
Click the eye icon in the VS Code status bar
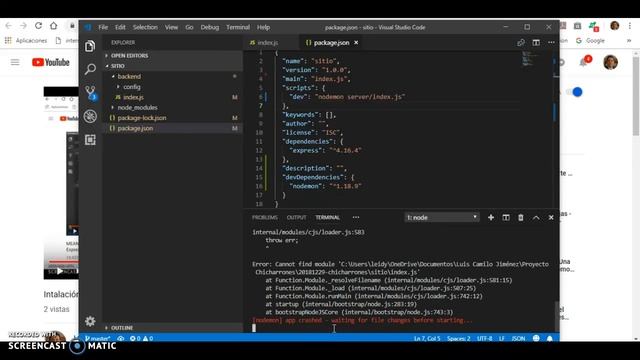[x=120, y=338]
